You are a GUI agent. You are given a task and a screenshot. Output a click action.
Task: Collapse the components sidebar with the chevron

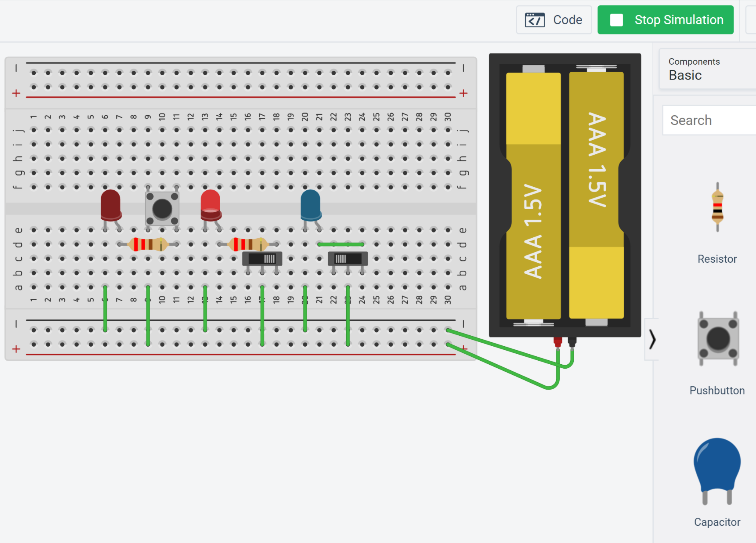652,339
